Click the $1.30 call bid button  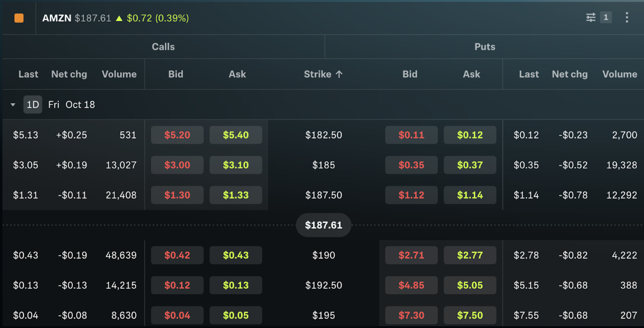(177, 195)
